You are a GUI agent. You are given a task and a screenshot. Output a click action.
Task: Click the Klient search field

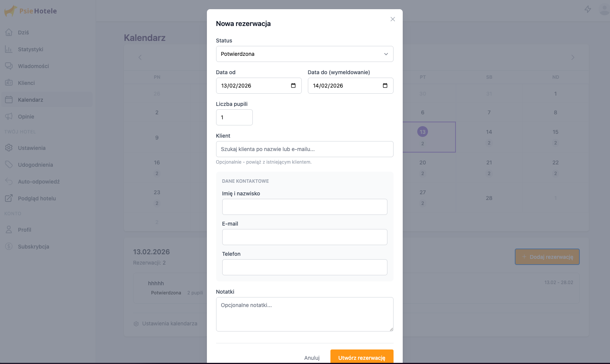(304, 149)
